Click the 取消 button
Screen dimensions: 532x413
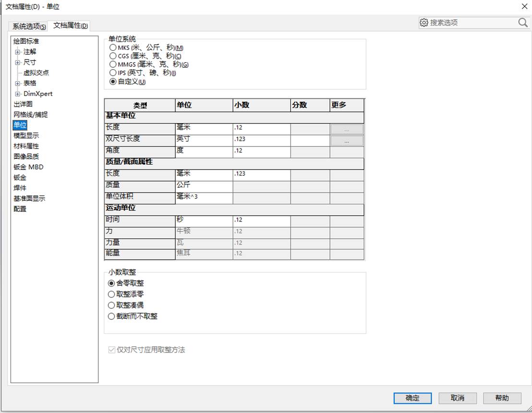coord(458,398)
